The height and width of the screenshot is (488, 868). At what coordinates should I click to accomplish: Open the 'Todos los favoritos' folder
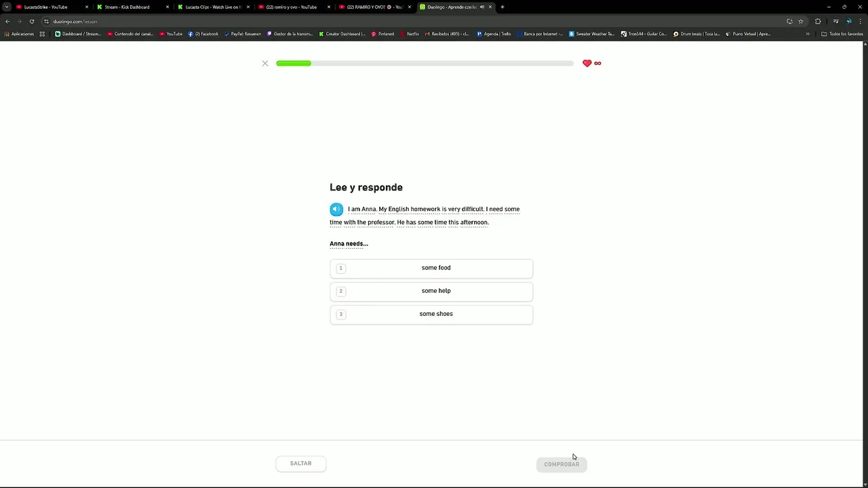coord(842,34)
